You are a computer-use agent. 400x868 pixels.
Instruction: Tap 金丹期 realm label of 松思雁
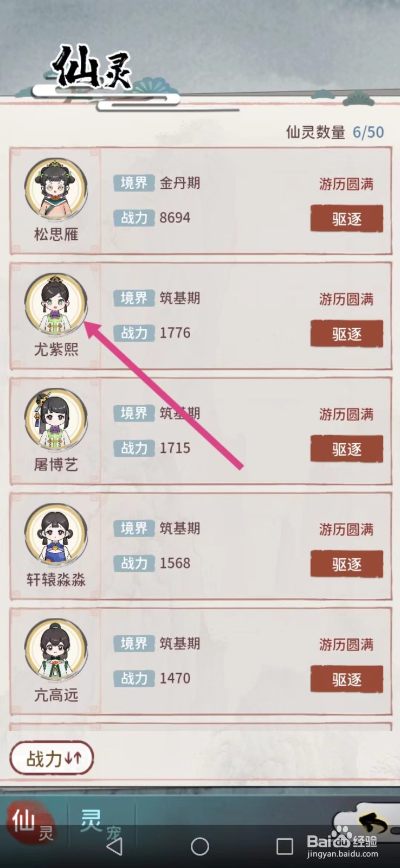(180, 183)
